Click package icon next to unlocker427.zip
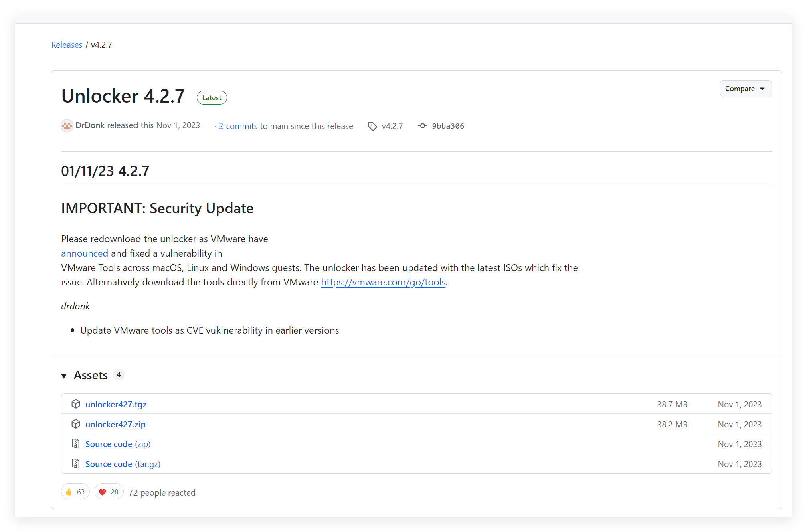Screen dimensions: 807x532 76,424
